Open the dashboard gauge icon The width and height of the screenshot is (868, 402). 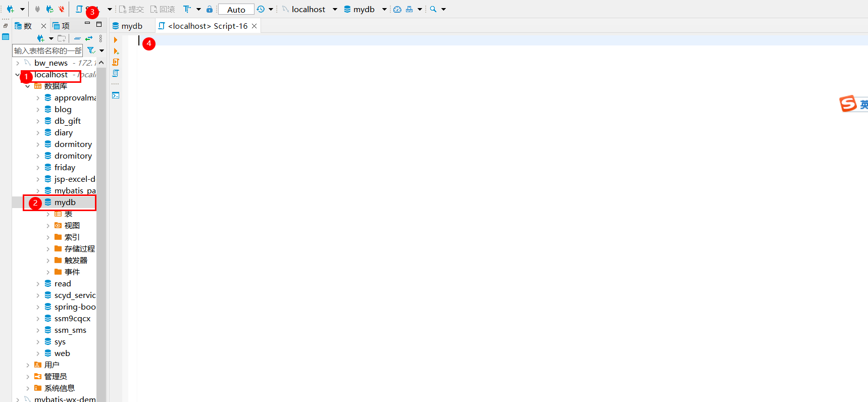[397, 9]
